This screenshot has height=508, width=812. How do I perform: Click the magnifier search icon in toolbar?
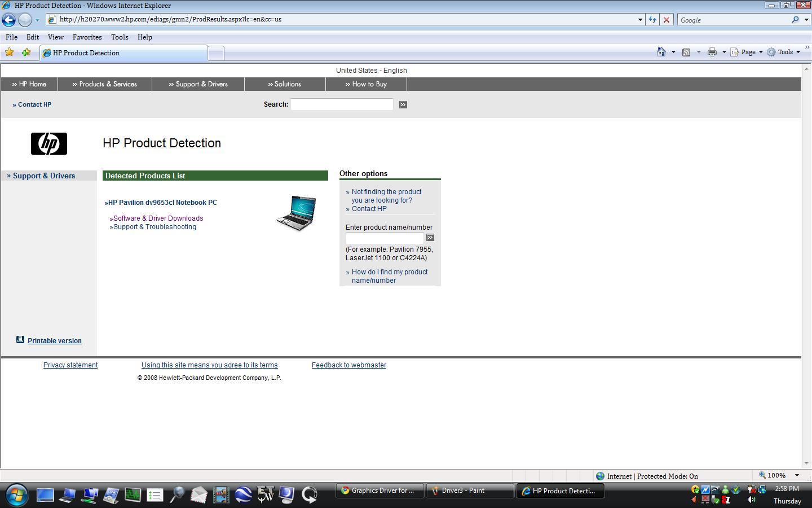pos(795,20)
